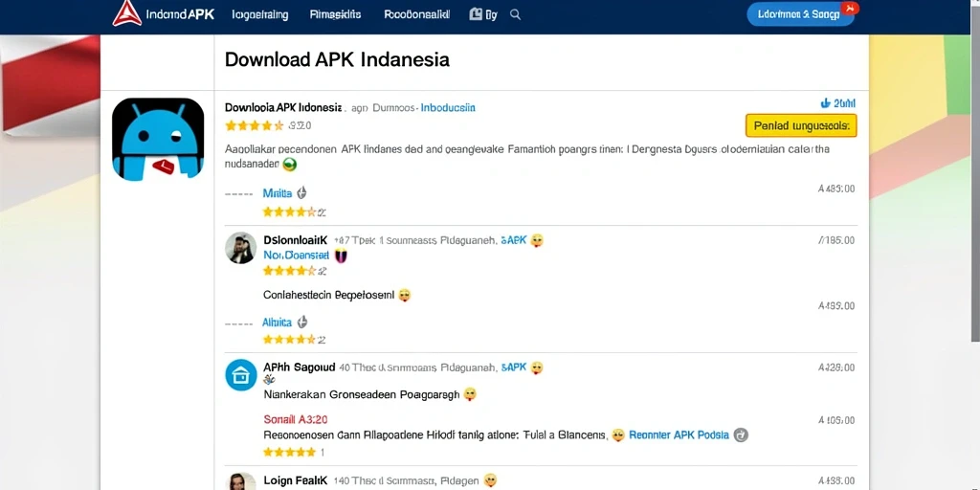The image size is (980, 490).
Task: Click the green emoji after nudsanaden
Action: (x=289, y=165)
